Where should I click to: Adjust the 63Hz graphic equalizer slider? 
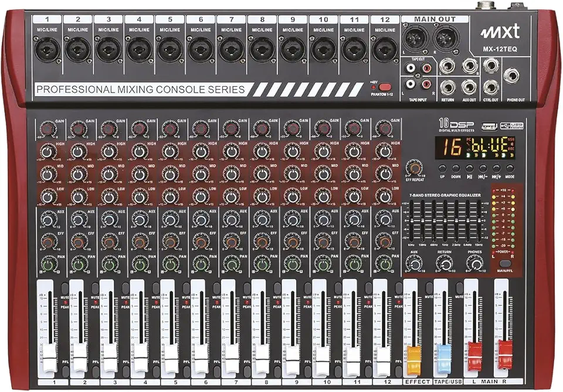coord(413,220)
